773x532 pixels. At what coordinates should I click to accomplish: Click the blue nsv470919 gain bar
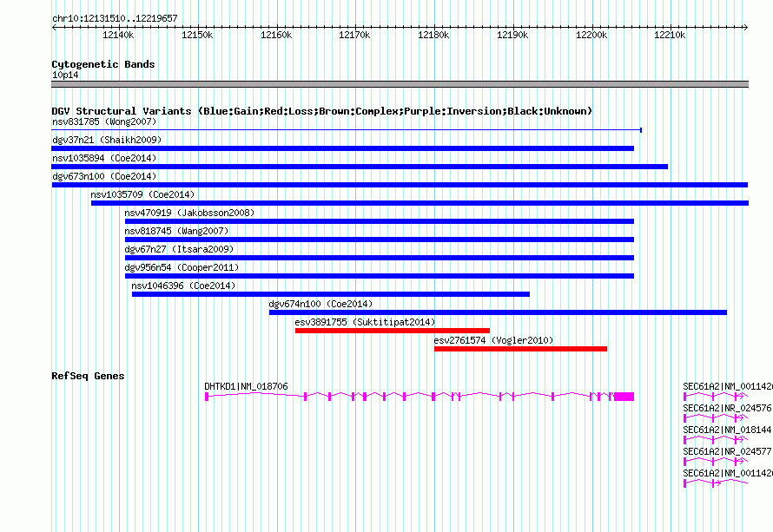[x=380, y=221]
